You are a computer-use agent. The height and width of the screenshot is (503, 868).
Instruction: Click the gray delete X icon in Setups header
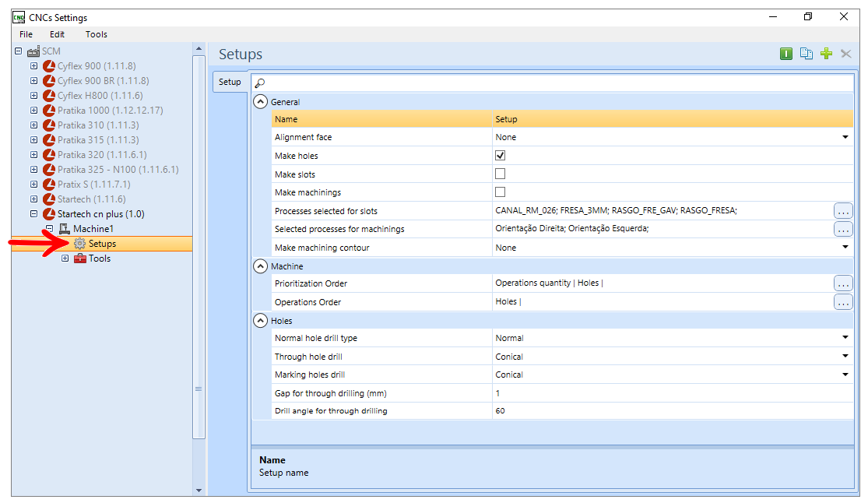846,54
